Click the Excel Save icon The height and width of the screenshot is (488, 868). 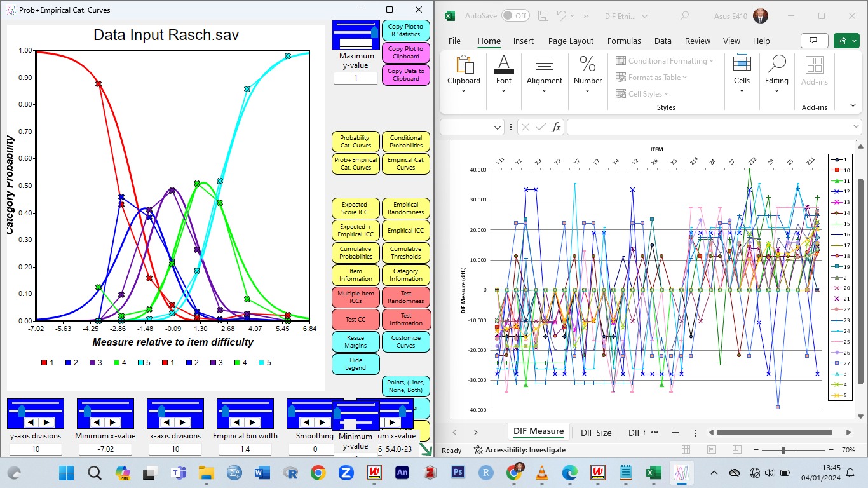click(543, 16)
